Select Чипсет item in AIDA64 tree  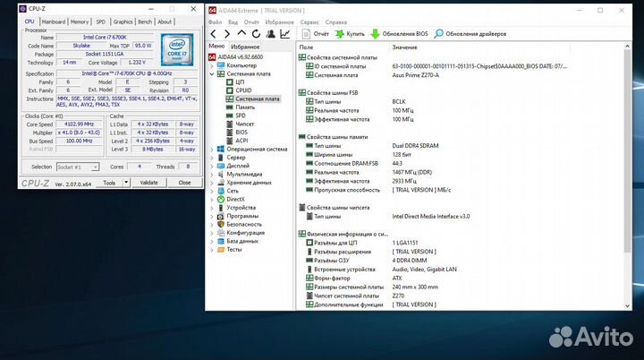241,124
